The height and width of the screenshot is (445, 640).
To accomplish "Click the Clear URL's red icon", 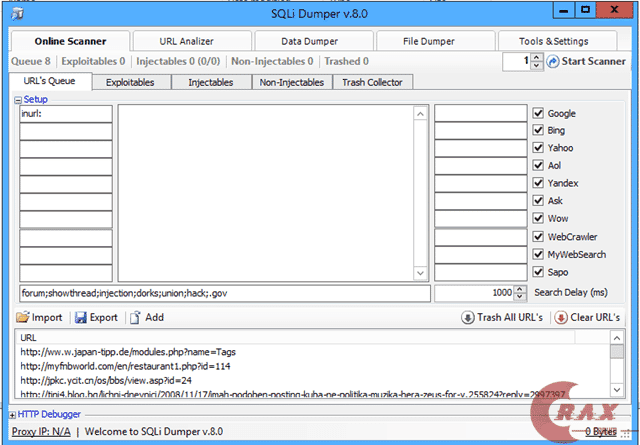I will (561, 317).
